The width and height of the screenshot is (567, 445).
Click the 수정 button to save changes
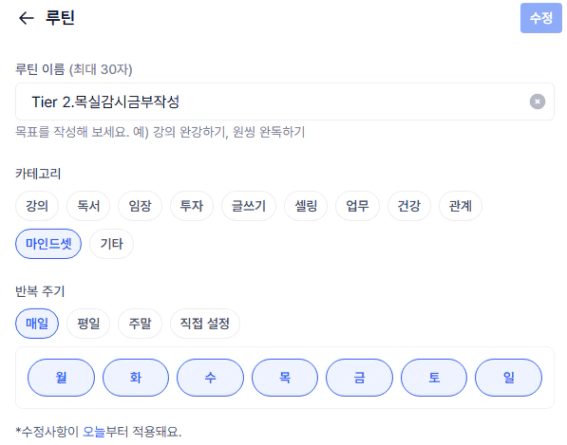click(x=541, y=18)
